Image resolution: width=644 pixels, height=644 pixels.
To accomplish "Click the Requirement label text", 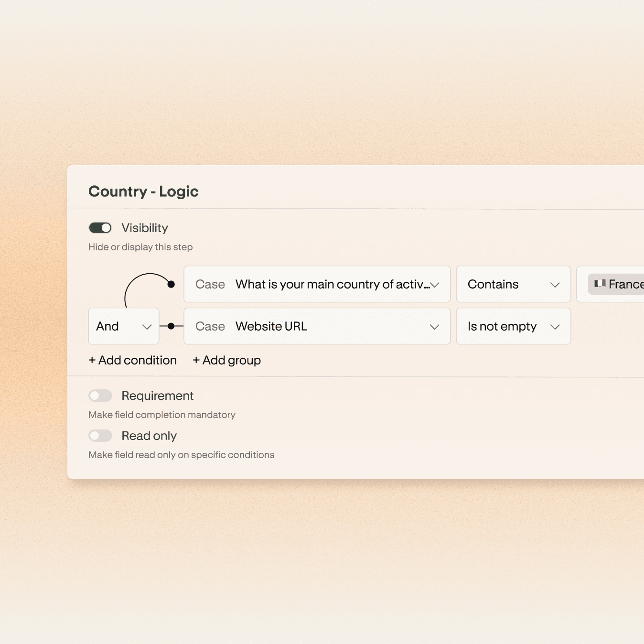I will pyautogui.click(x=157, y=396).
